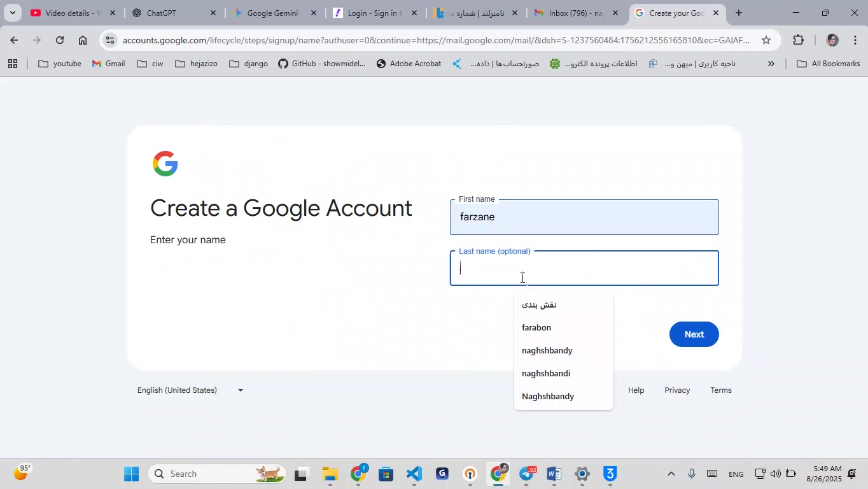The image size is (868, 489).
Task: Expand the hidden bookmarks chevron
Action: (771, 64)
